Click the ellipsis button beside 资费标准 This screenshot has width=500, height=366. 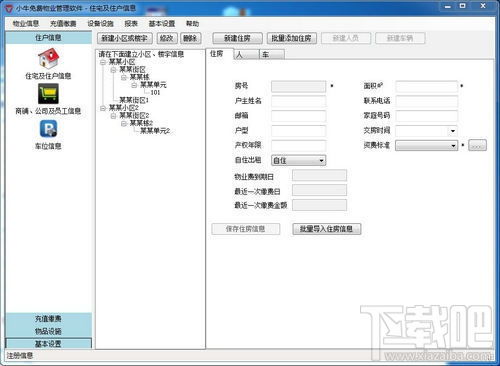[477, 145]
